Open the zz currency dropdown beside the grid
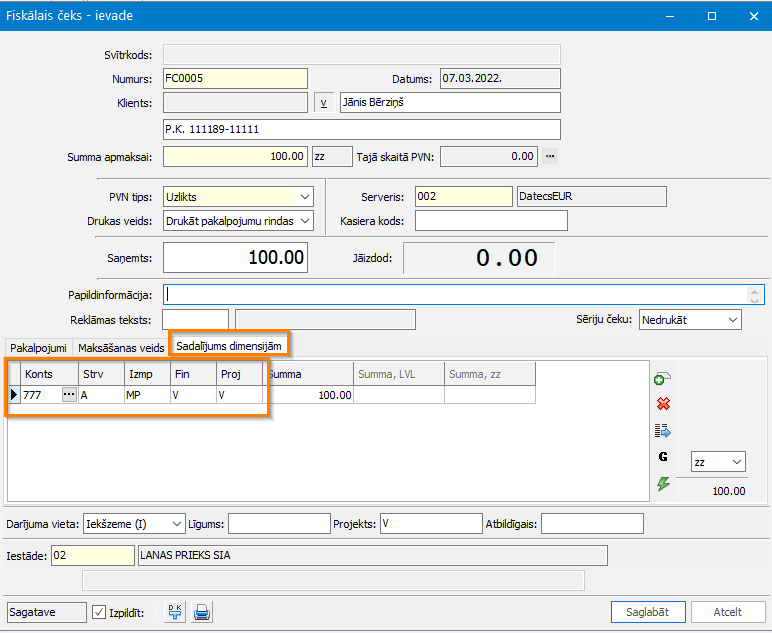The width and height of the screenshot is (772, 633). click(737, 462)
